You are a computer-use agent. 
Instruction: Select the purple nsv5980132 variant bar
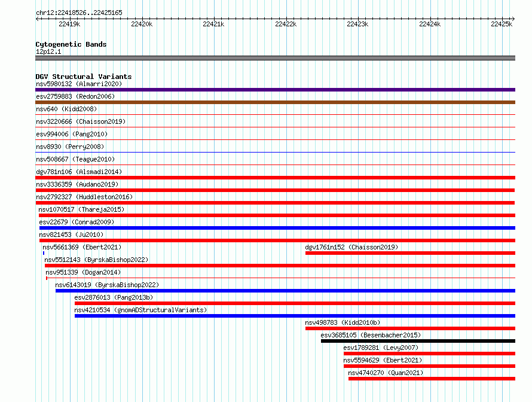click(x=275, y=90)
